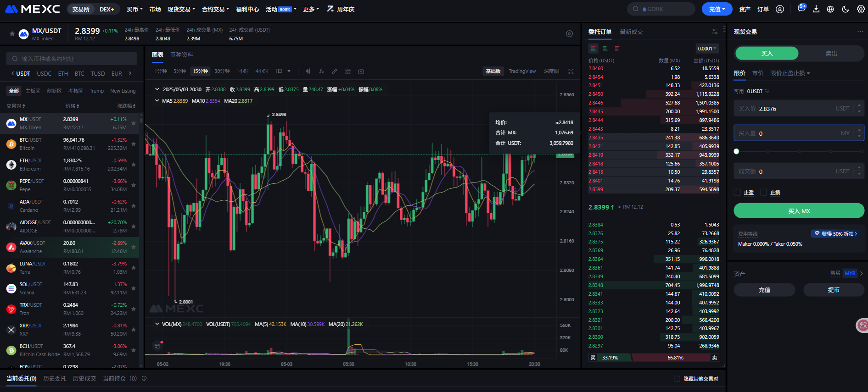
Task: Open the user profile icon
Action: tap(780, 9)
